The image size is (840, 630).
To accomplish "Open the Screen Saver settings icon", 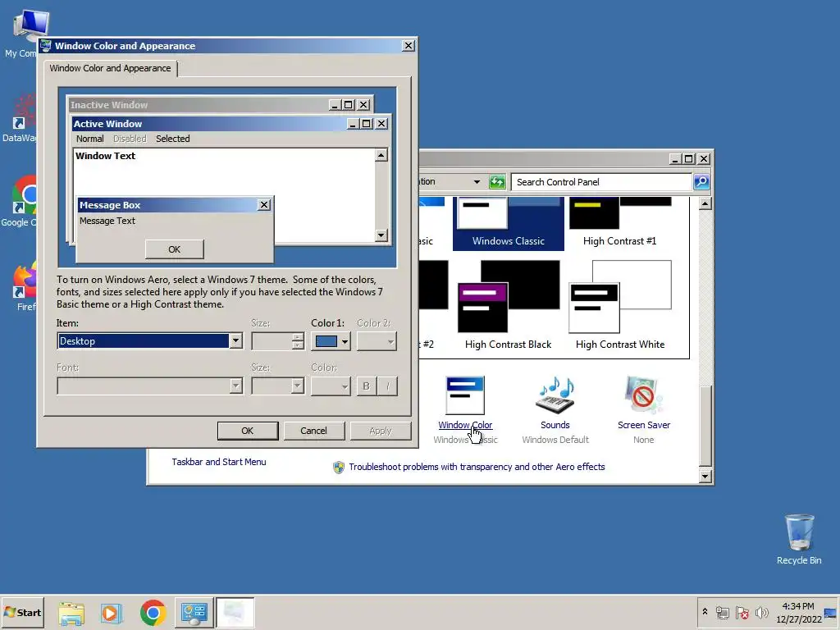I will click(x=643, y=395).
